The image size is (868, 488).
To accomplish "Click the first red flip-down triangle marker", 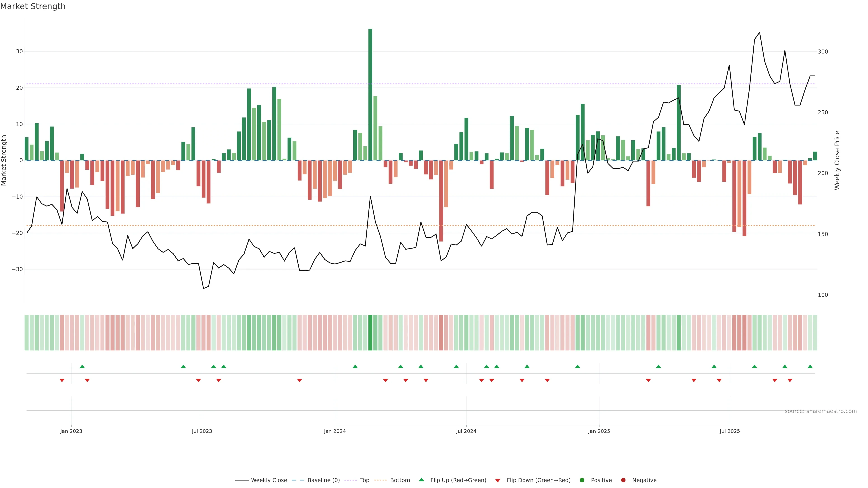I will 62,380.
